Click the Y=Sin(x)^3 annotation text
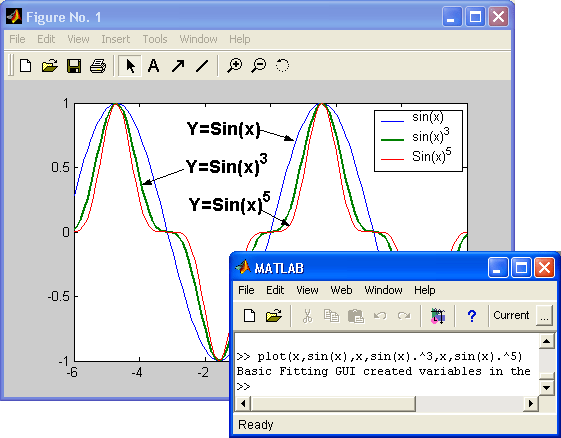 226,164
